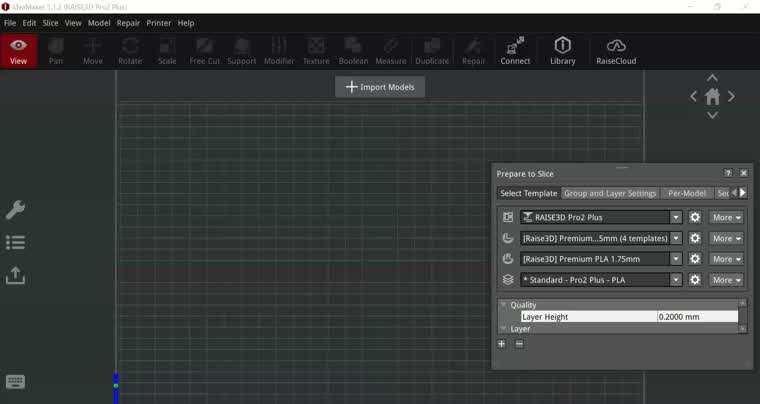Reset view with the home icon
760x404 pixels.
click(712, 96)
